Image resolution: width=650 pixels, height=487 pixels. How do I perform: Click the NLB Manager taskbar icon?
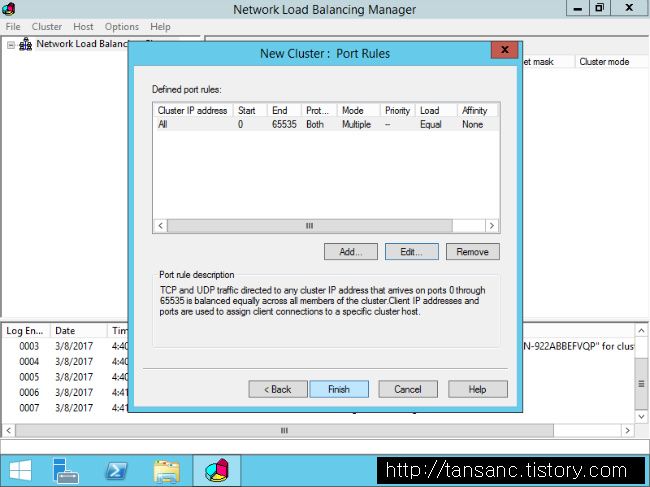point(217,471)
